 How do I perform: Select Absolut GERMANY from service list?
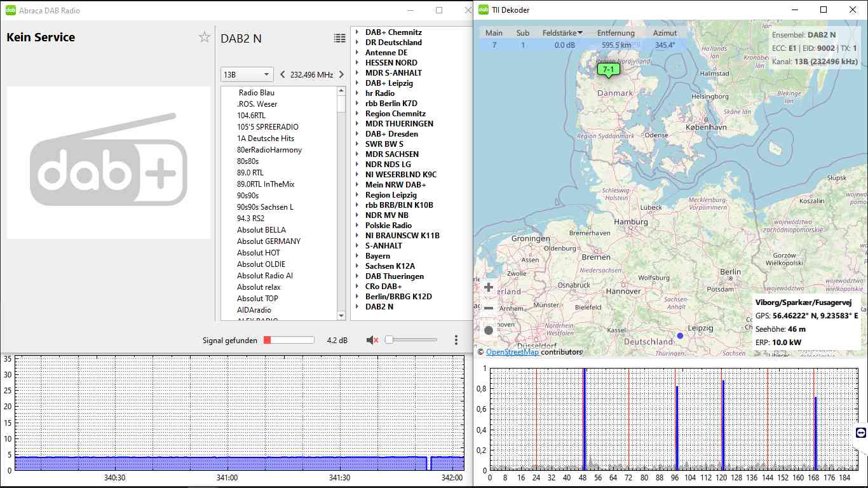[269, 241]
